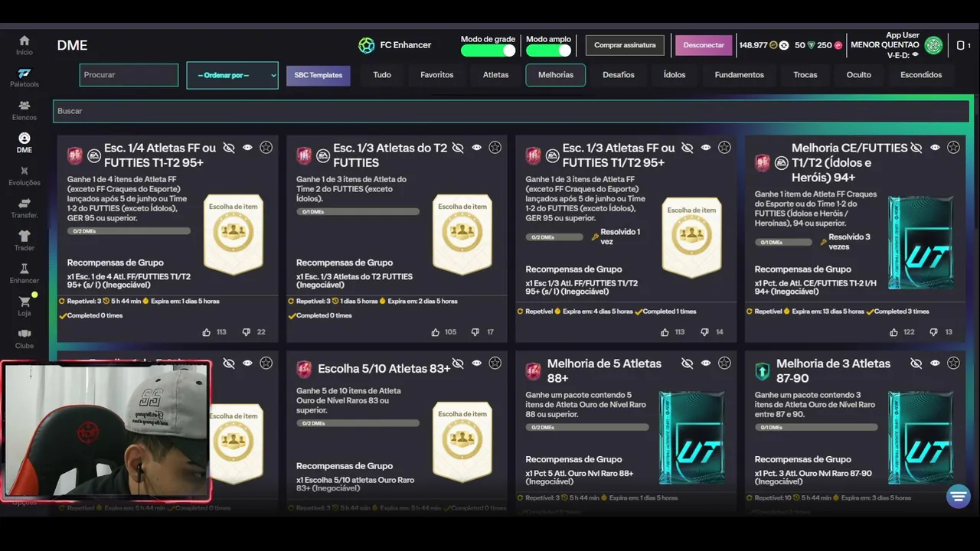Click the green club badge icon
The width and height of the screenshot is (980, 551).
point(933,45)
